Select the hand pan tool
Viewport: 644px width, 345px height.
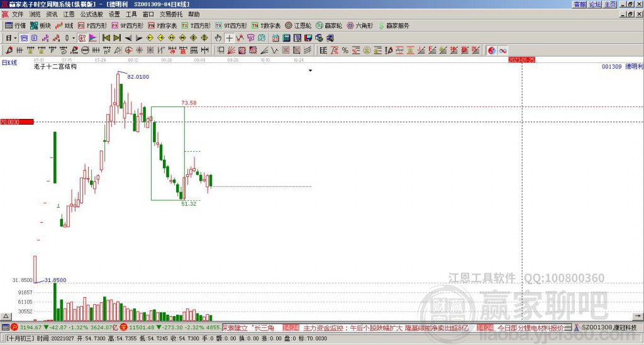[x=218, y=38]
